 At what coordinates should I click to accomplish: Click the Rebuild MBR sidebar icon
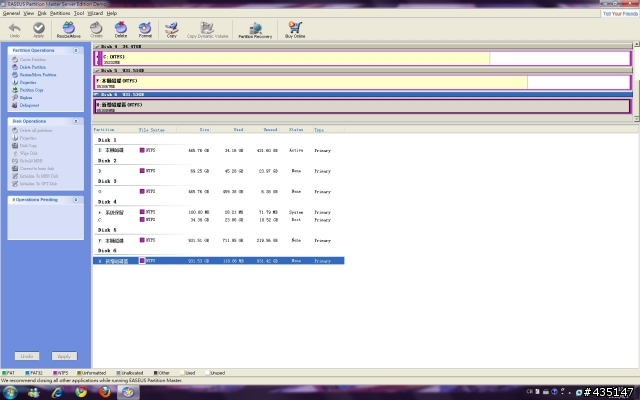(15, 161)
